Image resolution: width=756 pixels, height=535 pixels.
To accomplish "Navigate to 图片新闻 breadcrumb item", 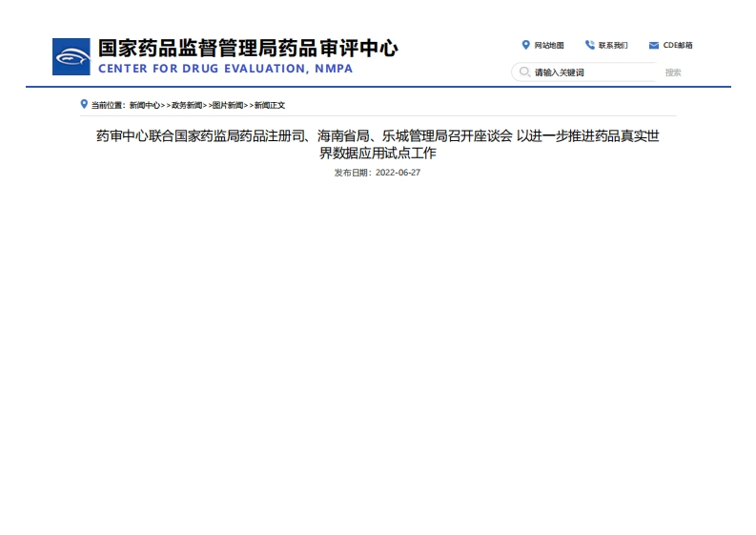I will (228, 105).
